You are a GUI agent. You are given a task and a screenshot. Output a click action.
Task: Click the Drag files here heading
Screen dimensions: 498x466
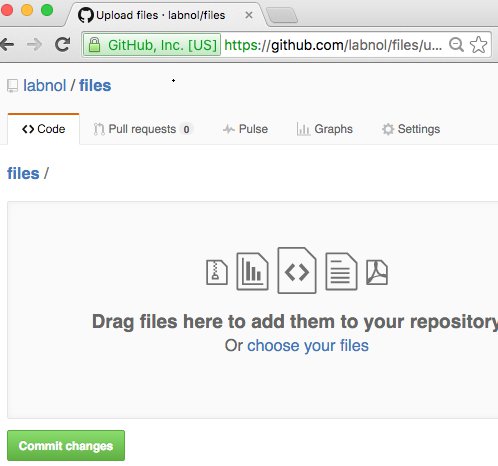click(295, 322)
